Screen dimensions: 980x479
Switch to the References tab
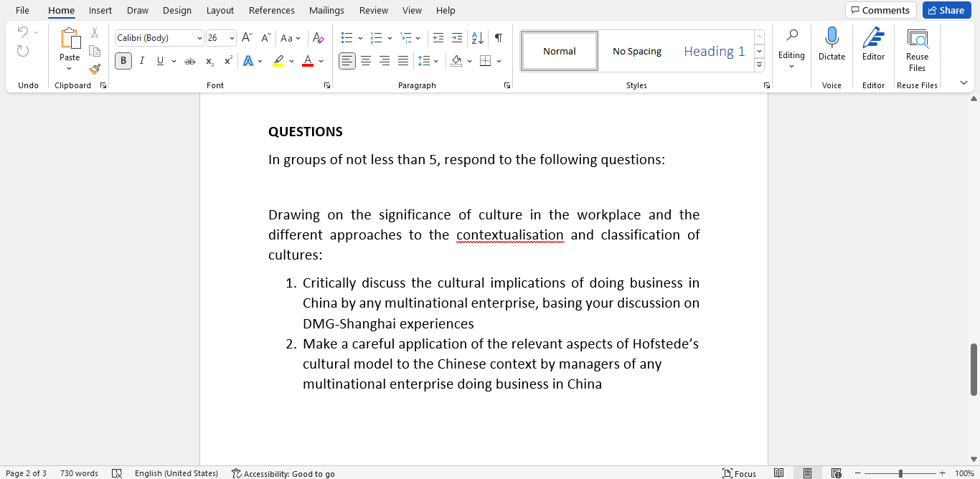tap(272, 10)
